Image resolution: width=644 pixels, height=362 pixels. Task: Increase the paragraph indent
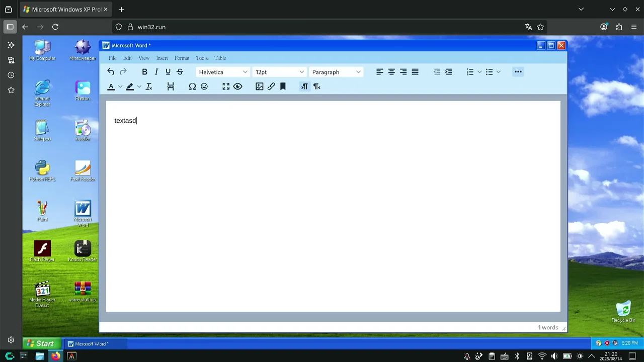[449, 72]
